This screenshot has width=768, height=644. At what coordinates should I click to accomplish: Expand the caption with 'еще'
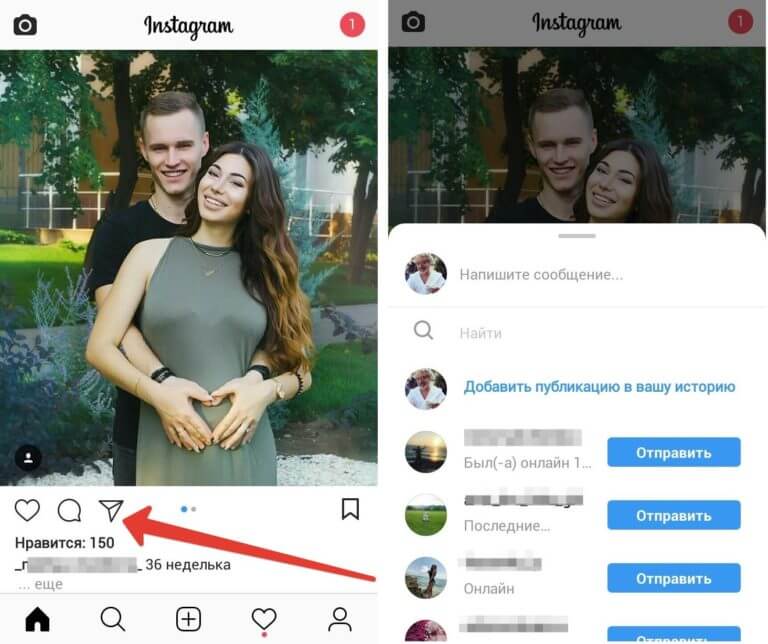pyautogui.click(x=48, y=584)
